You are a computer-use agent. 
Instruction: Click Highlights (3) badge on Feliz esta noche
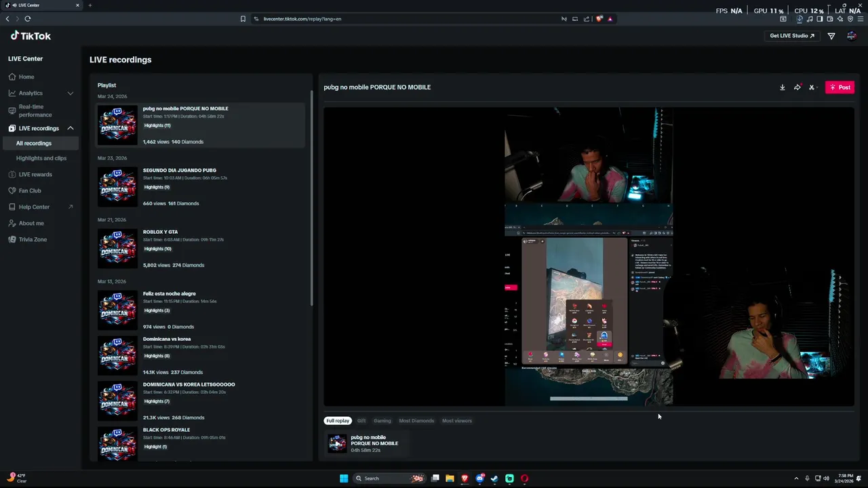[157, 310]
